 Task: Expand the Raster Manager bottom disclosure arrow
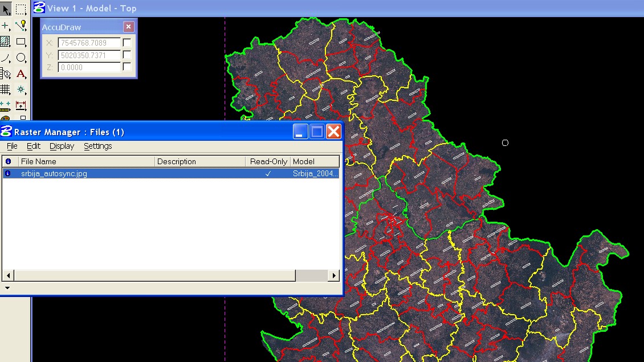7,288
